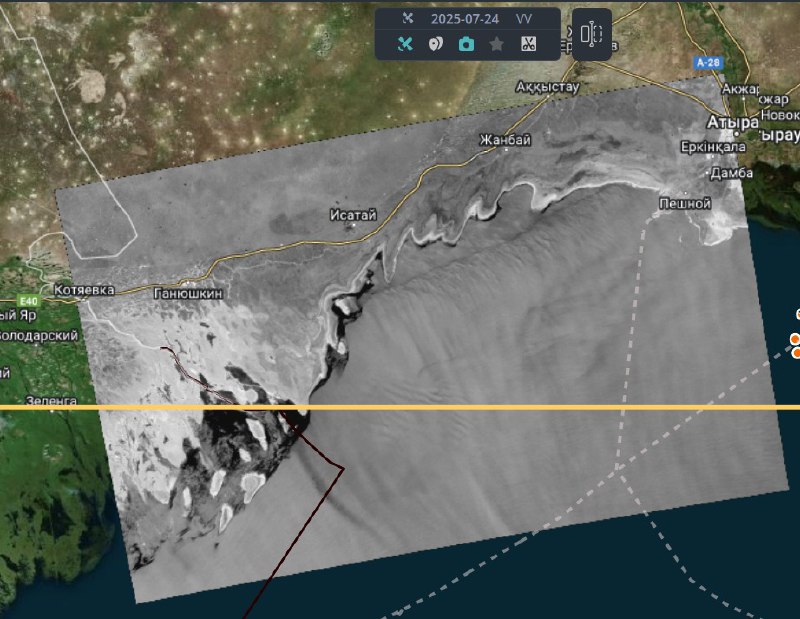This screenshot has width=800, height=619.
Task: Open the location pins layer icon
Action: [435, 44]
